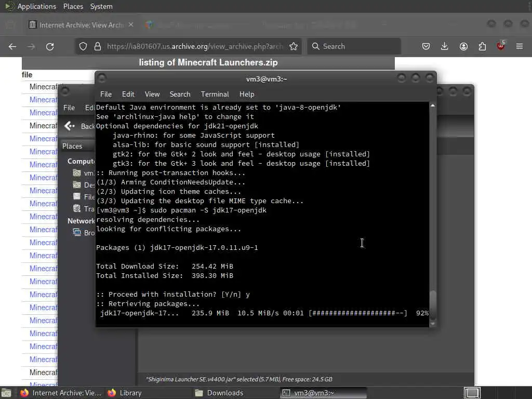The height and width of the screenshot is (399, 532).
Task: Open terminal Search menu
Action: click(180, 95)
